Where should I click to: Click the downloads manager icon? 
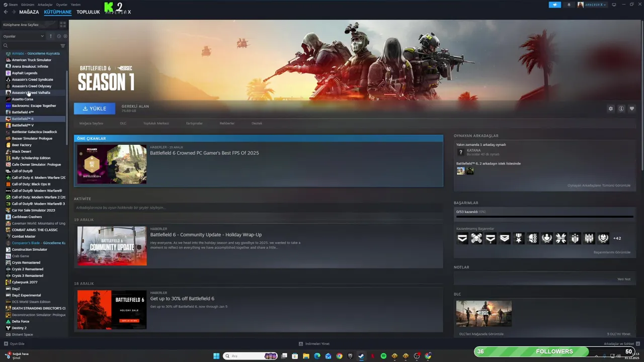pyautogui.click(x=301, y=344)
